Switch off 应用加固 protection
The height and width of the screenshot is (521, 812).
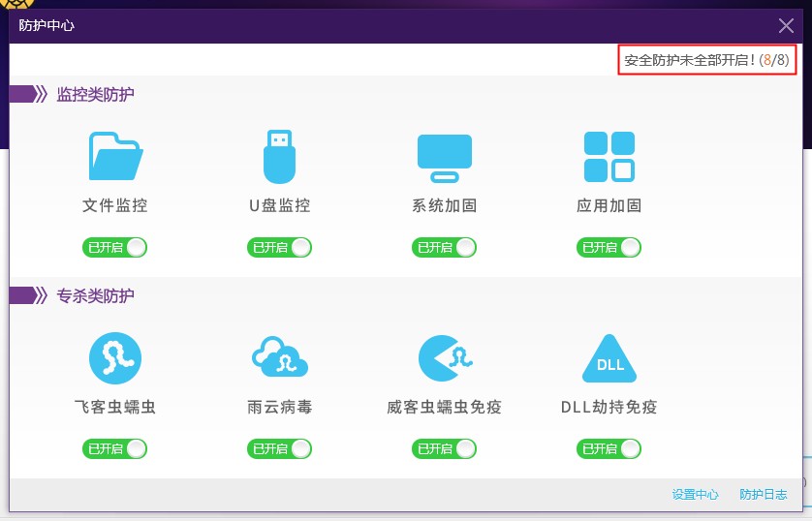click(609, 247)
